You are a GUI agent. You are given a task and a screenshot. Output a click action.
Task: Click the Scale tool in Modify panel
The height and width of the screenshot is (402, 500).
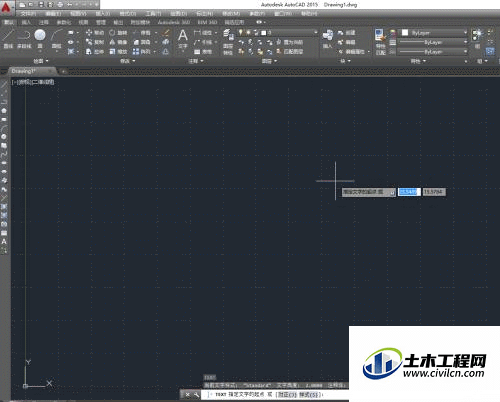coord(118,52)
